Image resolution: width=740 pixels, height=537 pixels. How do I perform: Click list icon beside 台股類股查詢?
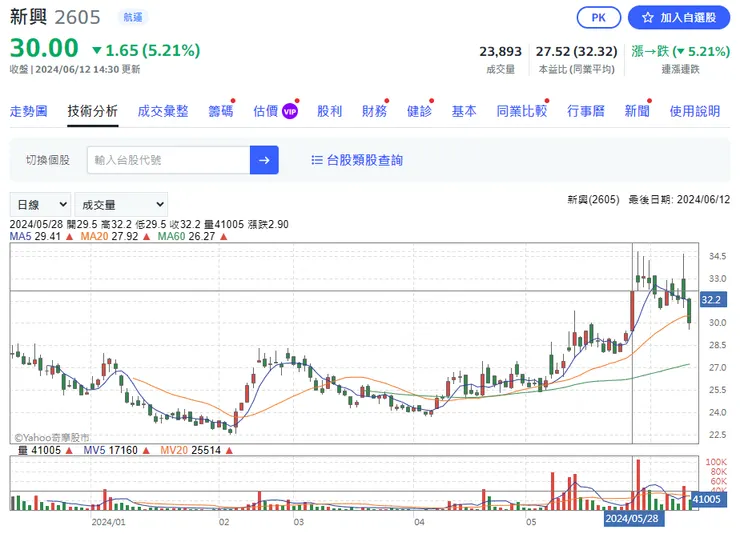317,160
